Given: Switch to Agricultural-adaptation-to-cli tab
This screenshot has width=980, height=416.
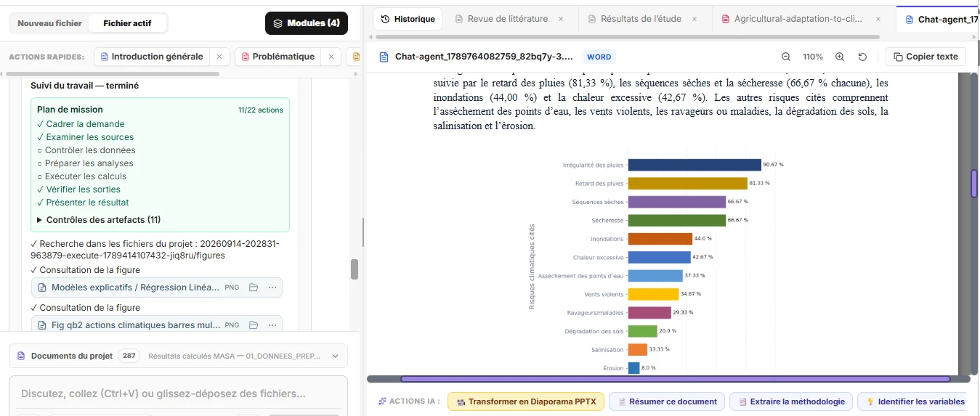Looking at the screenshot, I should (x=798, y=19).
